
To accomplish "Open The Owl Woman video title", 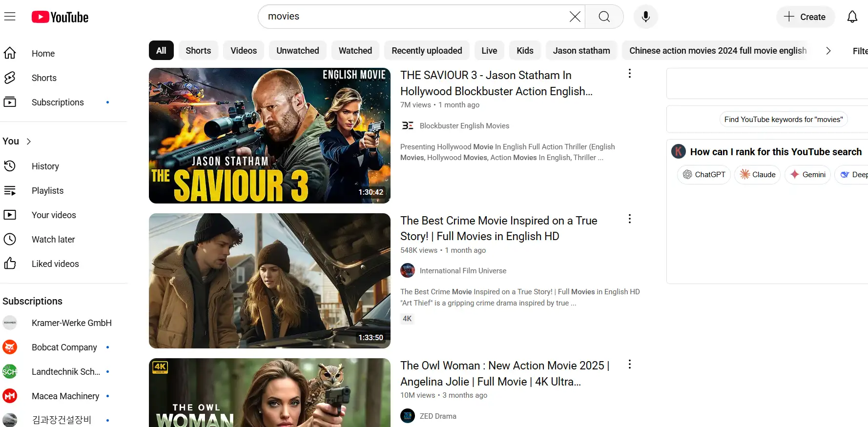I will (x=505, y=373).
